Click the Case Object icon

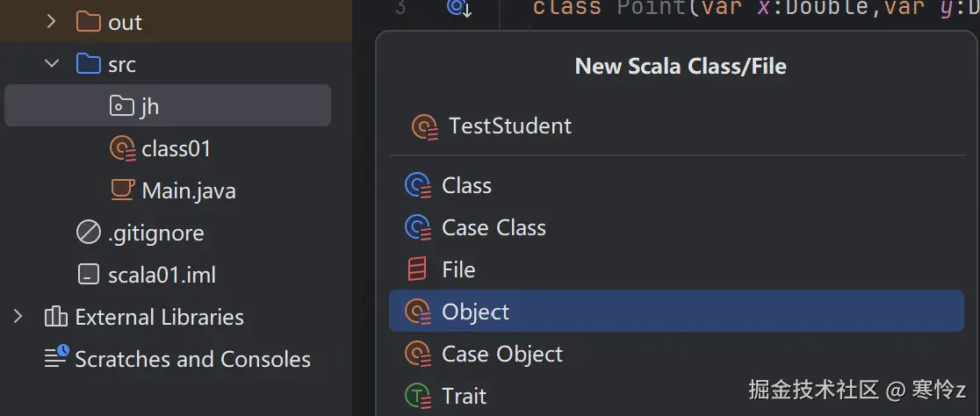pos(417,355)
